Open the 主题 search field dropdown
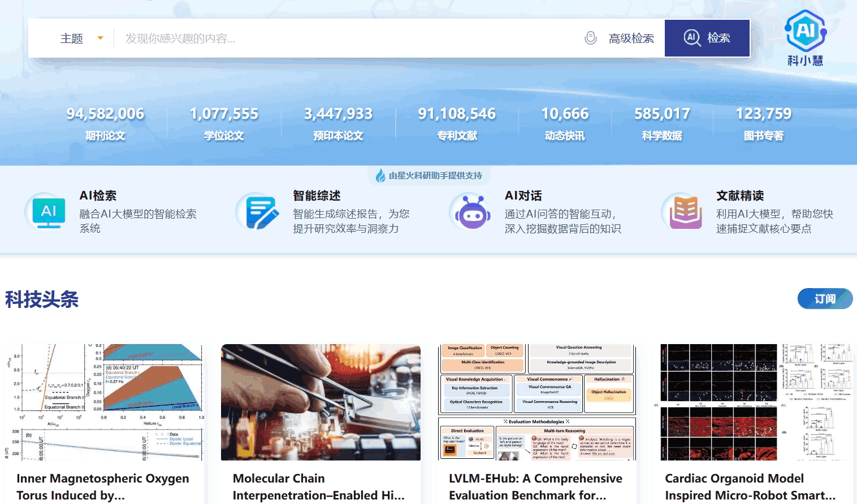The height and width of the screenshot is (504, 857). (81, 38)
